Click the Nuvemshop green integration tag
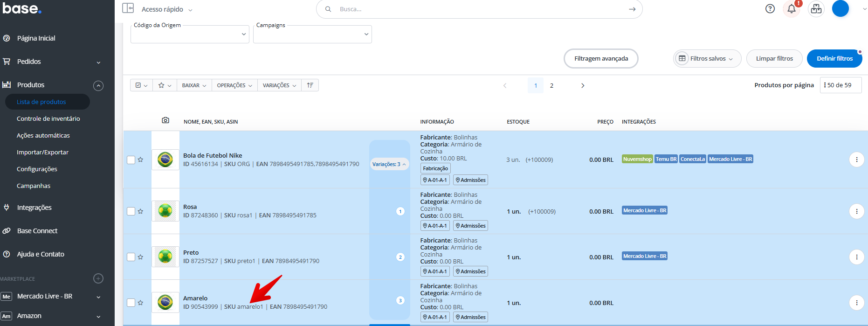The height and width of the screenshot is (326, 868). coord(637,159)
